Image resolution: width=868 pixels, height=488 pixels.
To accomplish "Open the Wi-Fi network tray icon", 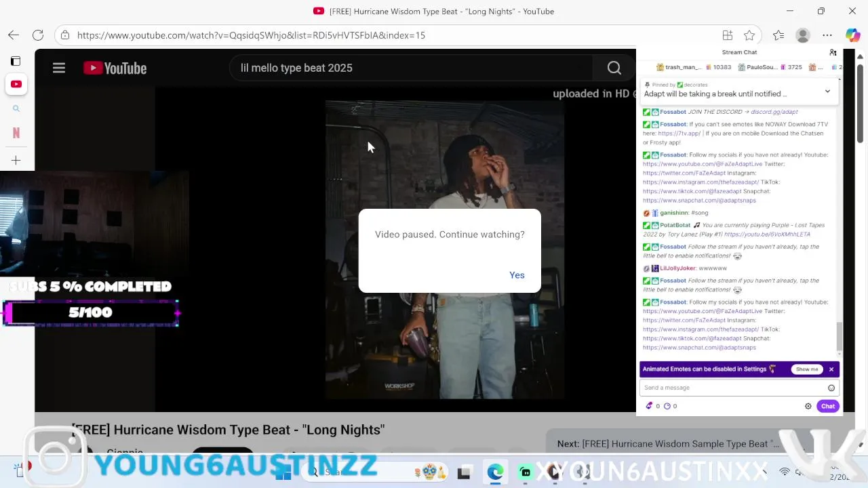I will pyautogui.click(x=785, y=472).
